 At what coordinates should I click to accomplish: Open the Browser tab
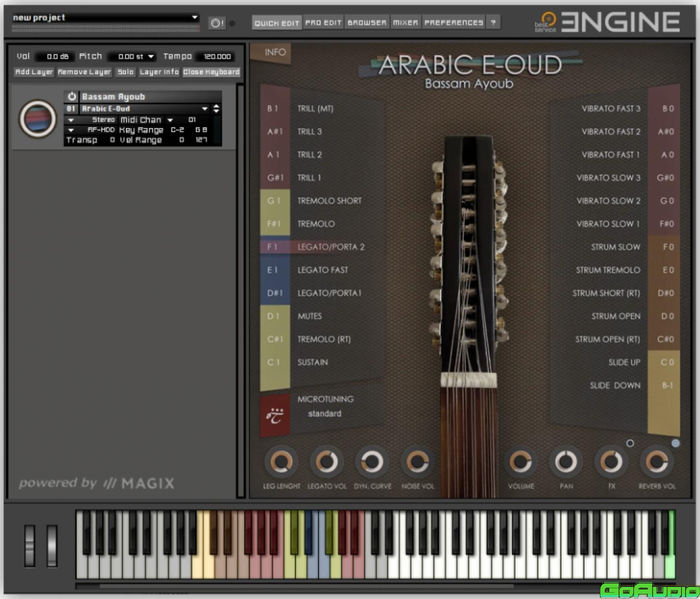click(367, 22)
